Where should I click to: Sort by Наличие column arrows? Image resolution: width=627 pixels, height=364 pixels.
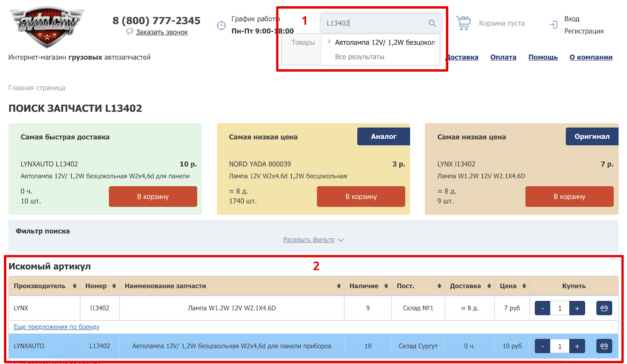pyautogui.click(x=386, y=286)
